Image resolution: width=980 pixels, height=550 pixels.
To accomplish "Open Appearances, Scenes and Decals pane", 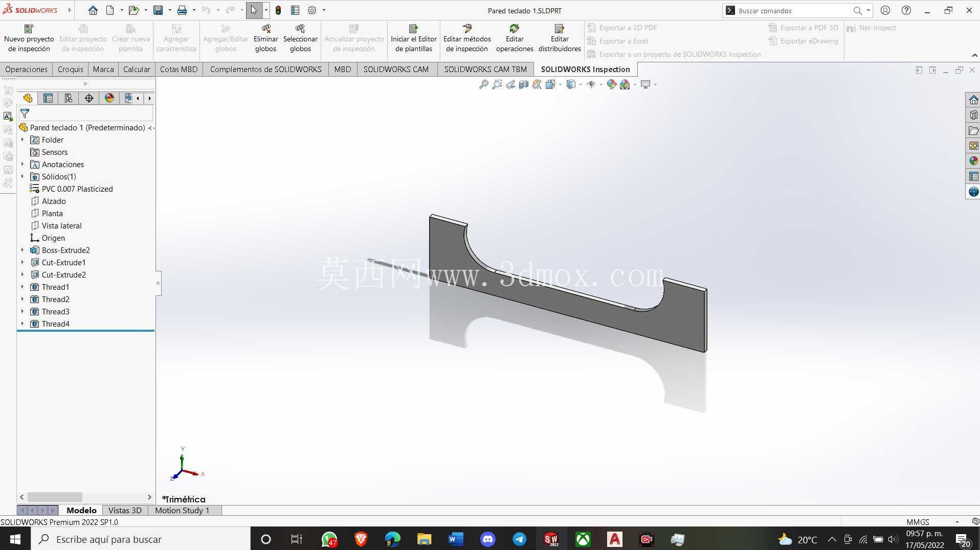I will click(973, 161).
